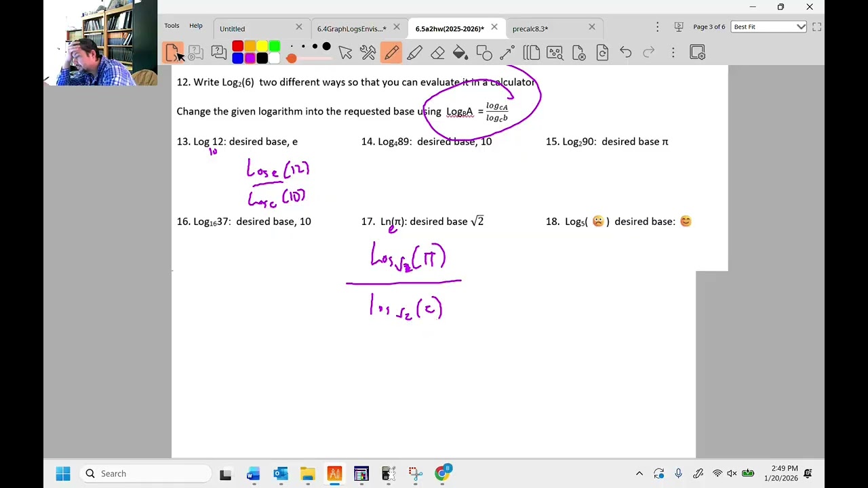
Task: Pick the black color swatch
Action: coord(262,58)
